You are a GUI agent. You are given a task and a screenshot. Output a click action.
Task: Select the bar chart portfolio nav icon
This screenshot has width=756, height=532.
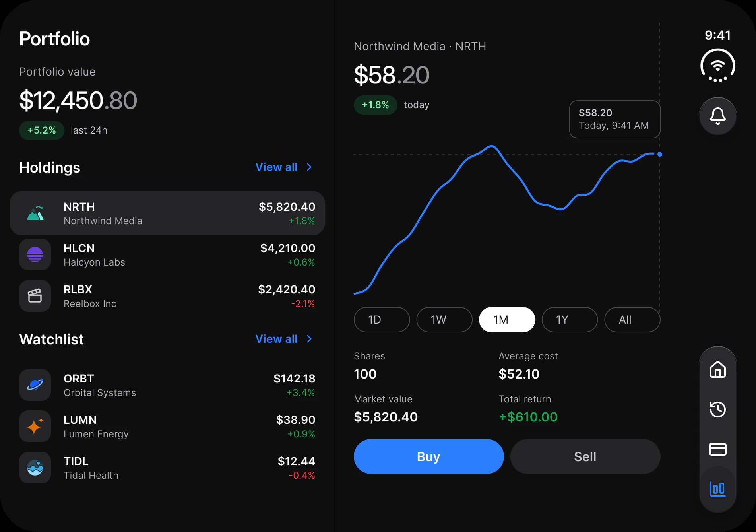[717, 489]
